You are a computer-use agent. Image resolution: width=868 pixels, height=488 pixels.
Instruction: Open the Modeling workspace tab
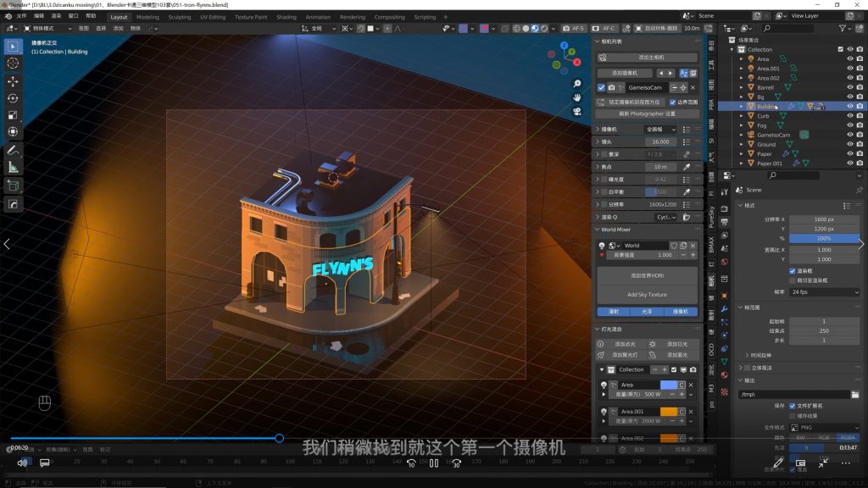[x=147, y=17]
